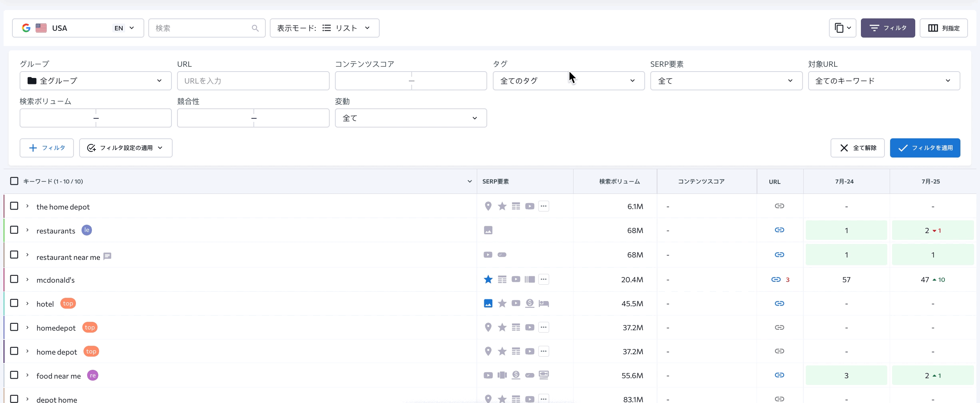Viewport: 980px width, 403px height.
Task: Open the 全てのタグ tag dropdown
Action: tap(568, 81)
